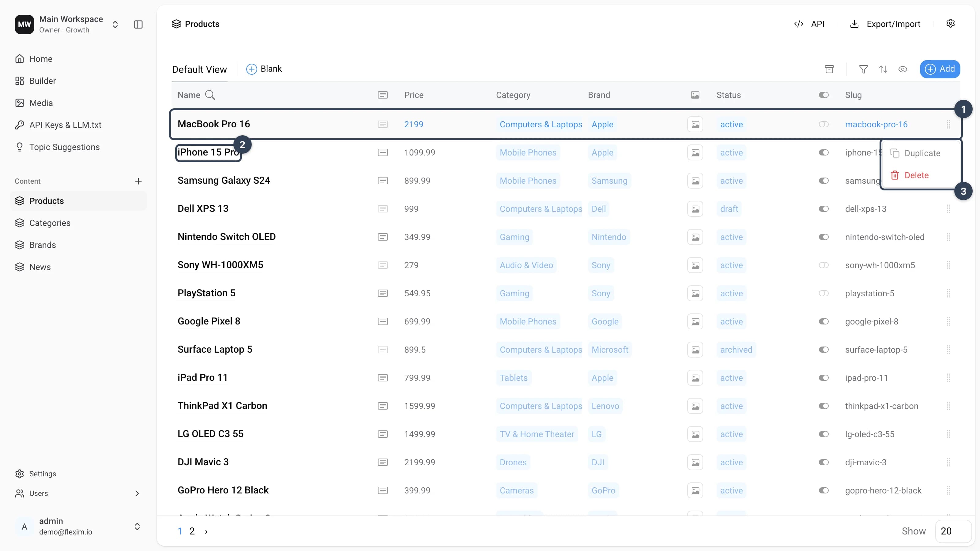Open the API button
Image resolution: width=980 pixels, height=551 pixels.
coord(809,24)
